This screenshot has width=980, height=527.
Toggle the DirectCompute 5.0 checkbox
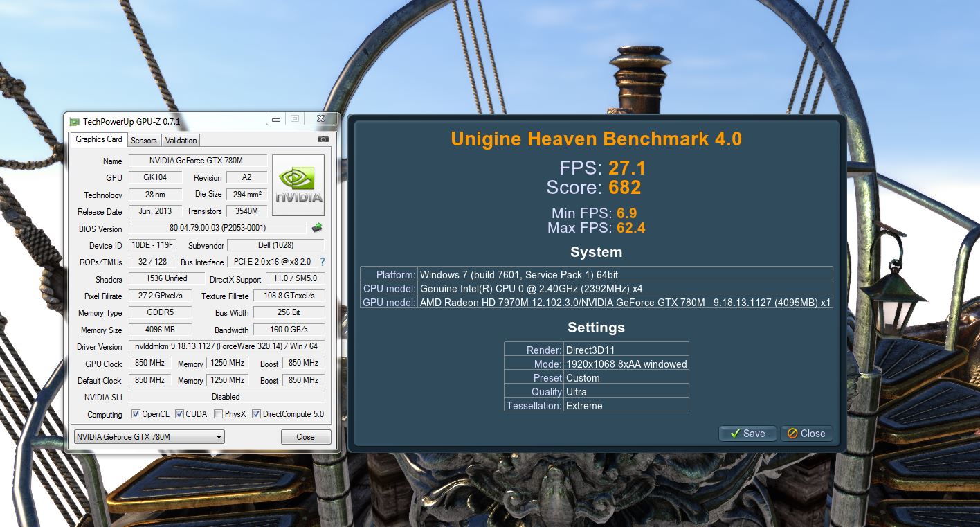tap(256, 414)
